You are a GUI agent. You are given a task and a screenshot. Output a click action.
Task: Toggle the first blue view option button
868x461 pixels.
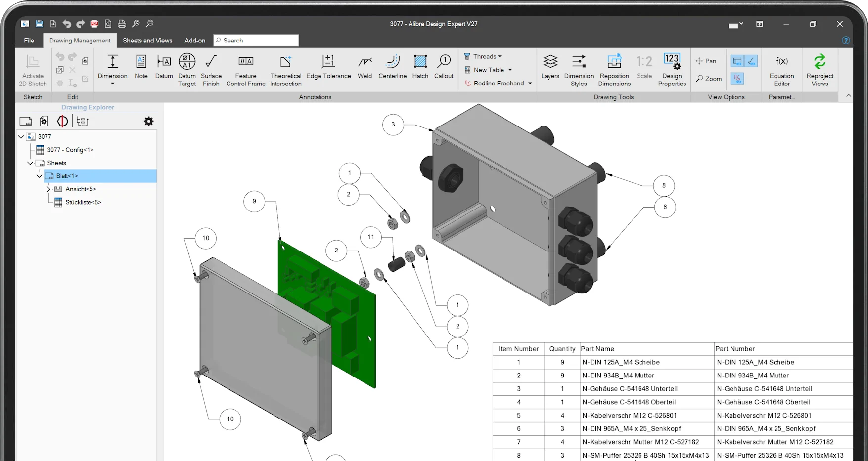click(x=737, y=61)
